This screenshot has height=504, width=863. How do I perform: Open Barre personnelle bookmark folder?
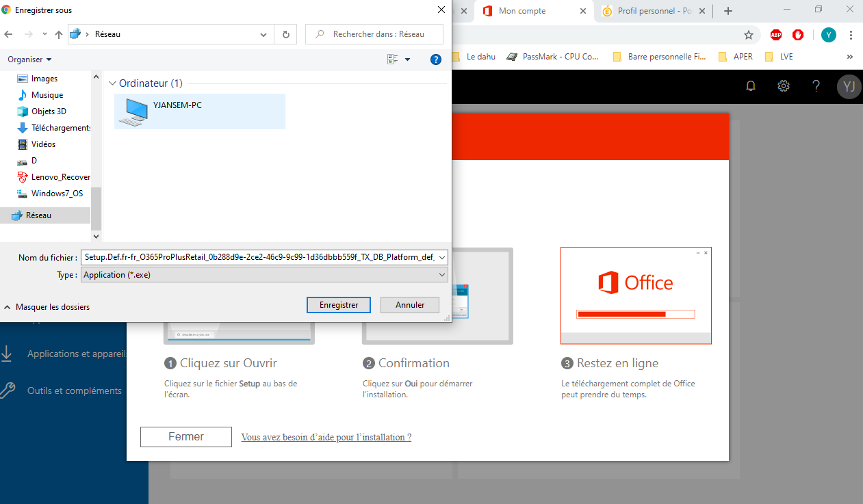[x=660, y=57]
